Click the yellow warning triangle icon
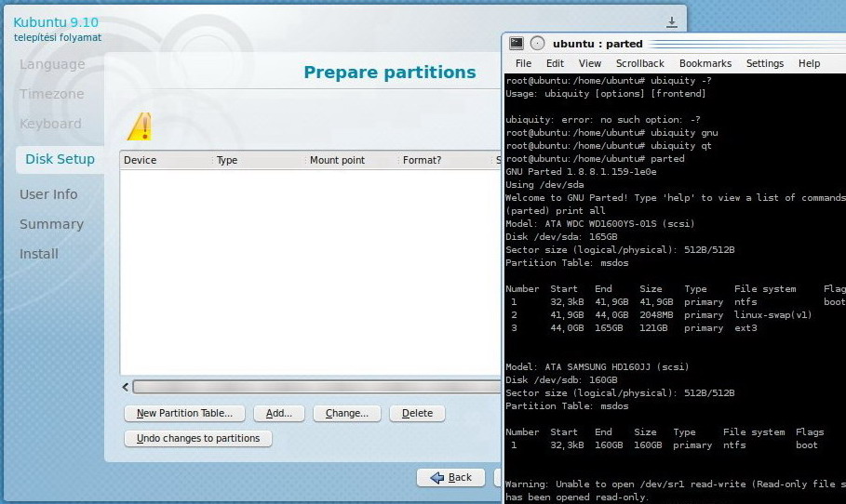 (140, 126)
